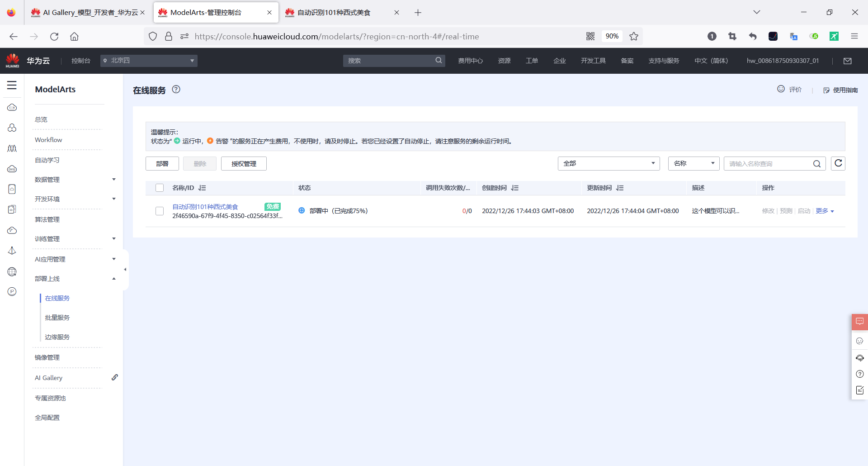This screenshot has height=466, width=868.
Task: Open the 名称 search type dropdown
Action: pos(693,163)
